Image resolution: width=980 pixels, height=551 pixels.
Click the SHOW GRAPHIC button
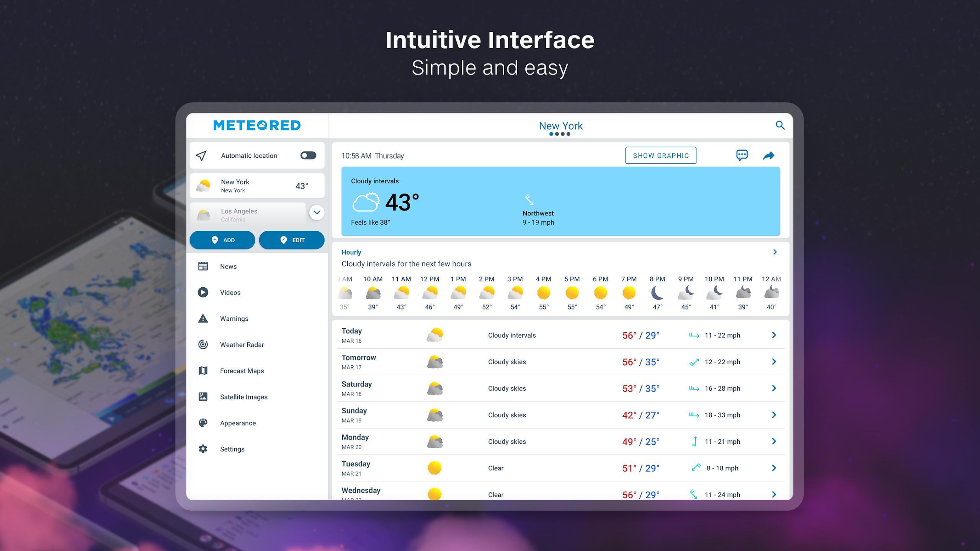coord(661,155)
